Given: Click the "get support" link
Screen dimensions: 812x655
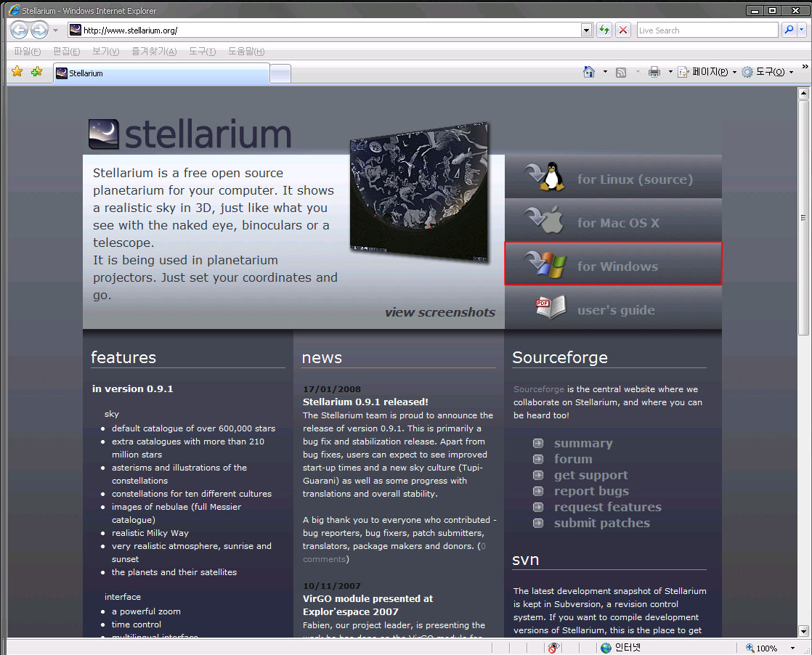Looking at the screenshot, I should tap(591, 476).
